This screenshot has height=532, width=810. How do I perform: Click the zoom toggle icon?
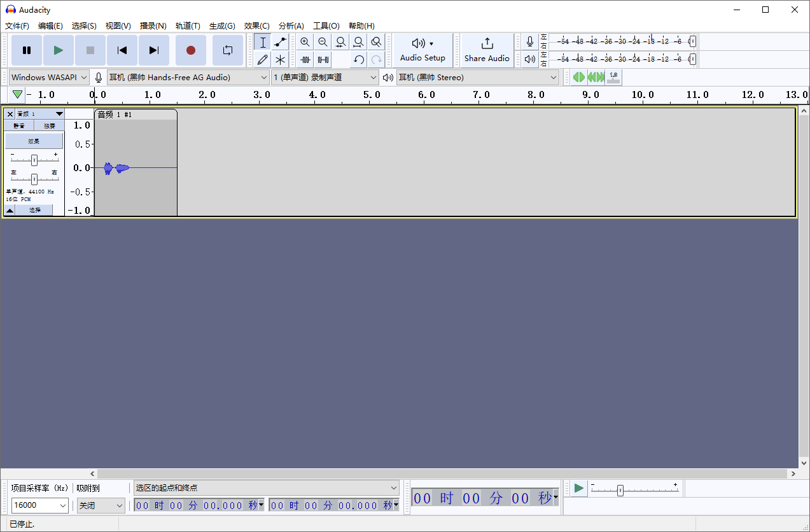(x=377, y=42)
